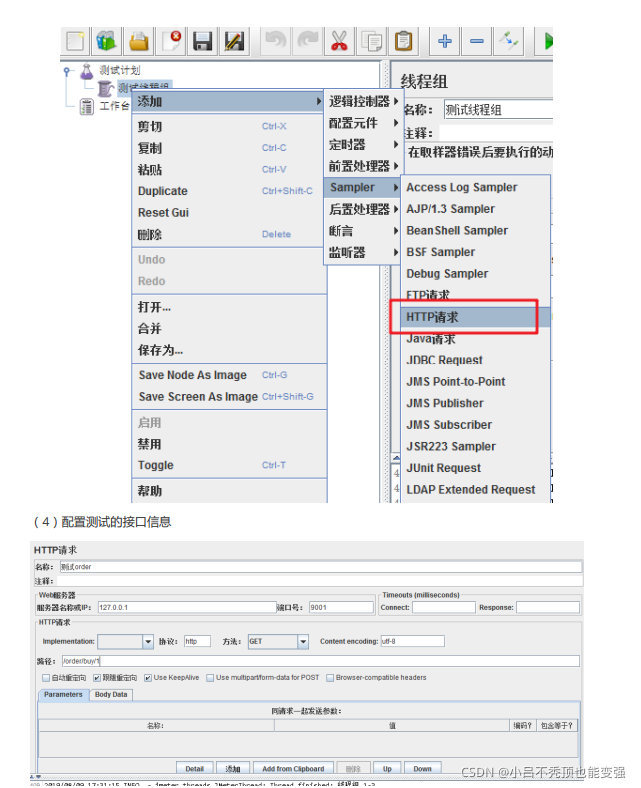Expand the 逻辑控制器 submenu
Viewport: 641px width, 788px height.
pos(363,102)
